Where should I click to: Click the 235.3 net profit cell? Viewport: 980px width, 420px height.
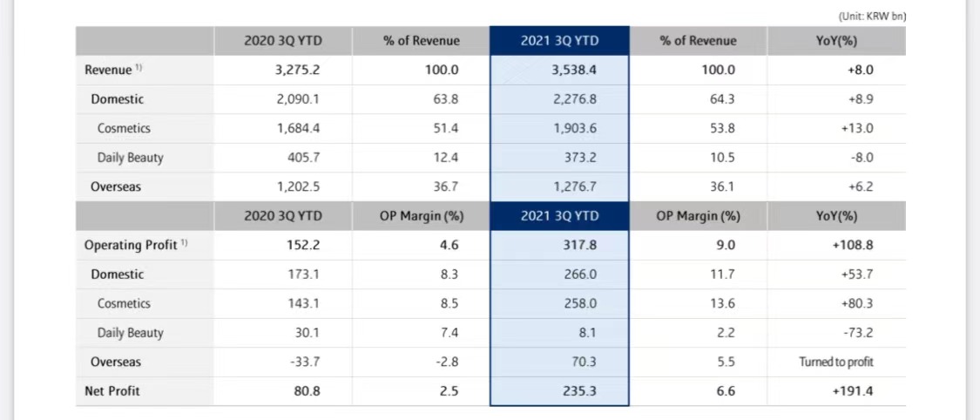(x=580, y=391)
